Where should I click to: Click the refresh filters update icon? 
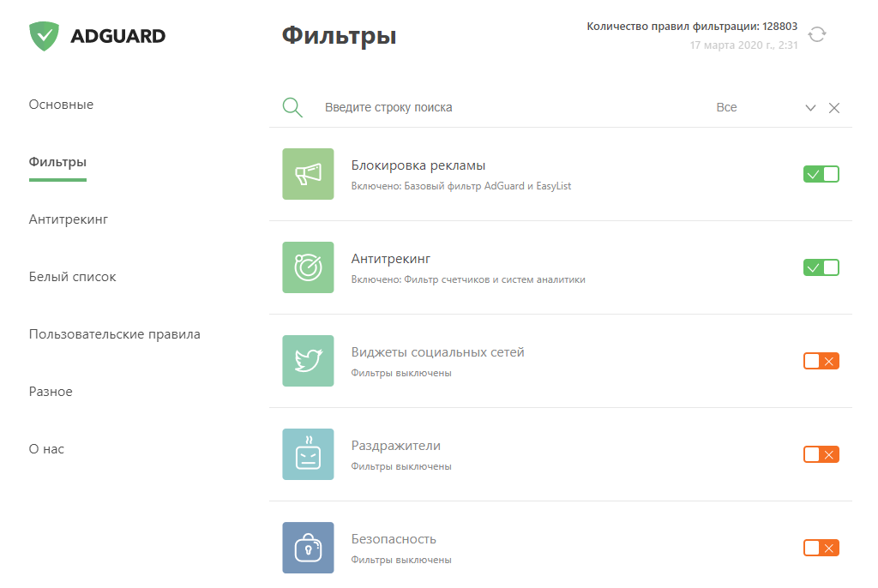[817, 35]
